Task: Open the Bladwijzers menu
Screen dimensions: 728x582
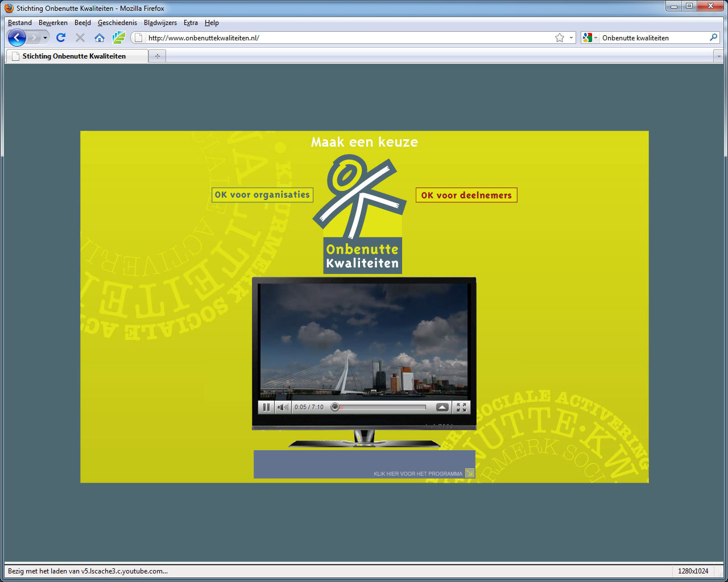Action: point(160,23)
